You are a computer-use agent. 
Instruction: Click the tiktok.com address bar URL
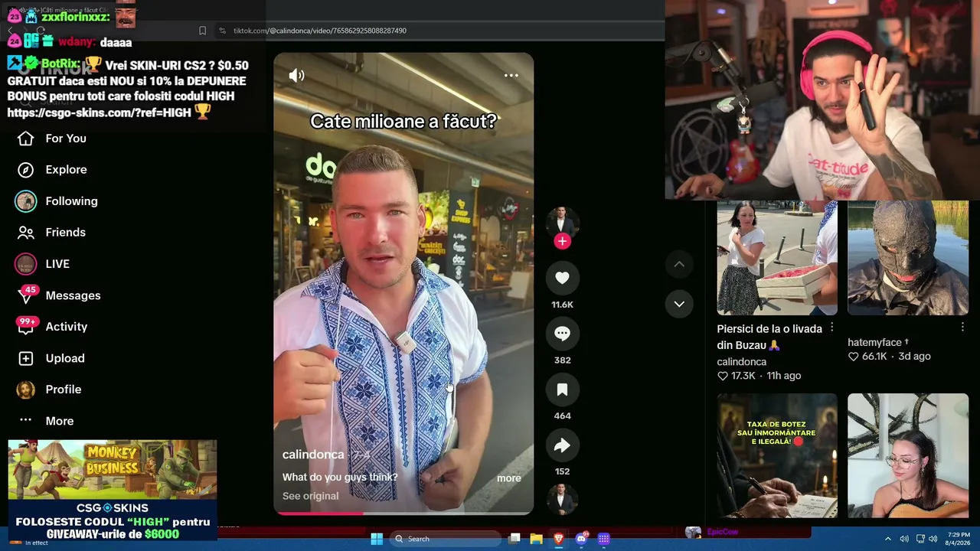tap(320, 31)
